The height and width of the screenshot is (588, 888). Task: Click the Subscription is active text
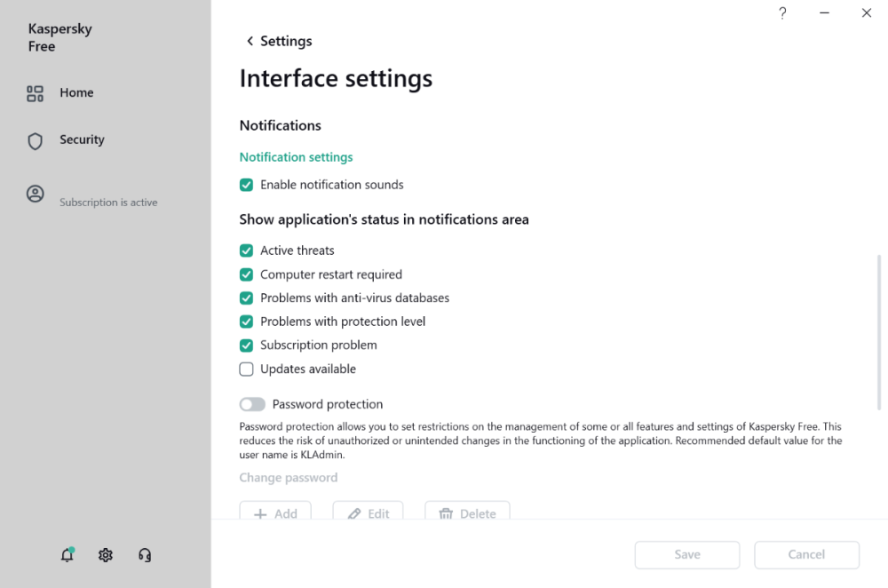(x=108, y=203)
